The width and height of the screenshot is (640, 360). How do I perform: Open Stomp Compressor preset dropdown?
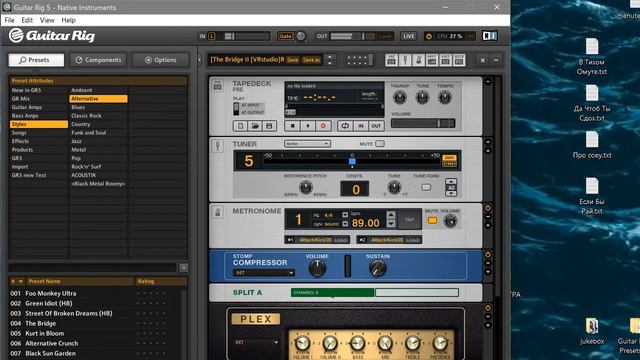pyautogui.click(x=263, y=273)
